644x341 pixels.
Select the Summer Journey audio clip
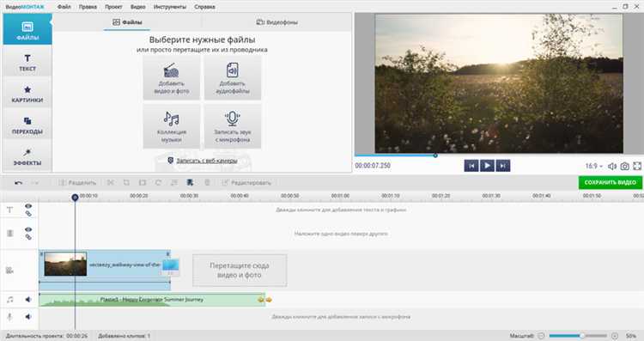[x=151, y=300]
